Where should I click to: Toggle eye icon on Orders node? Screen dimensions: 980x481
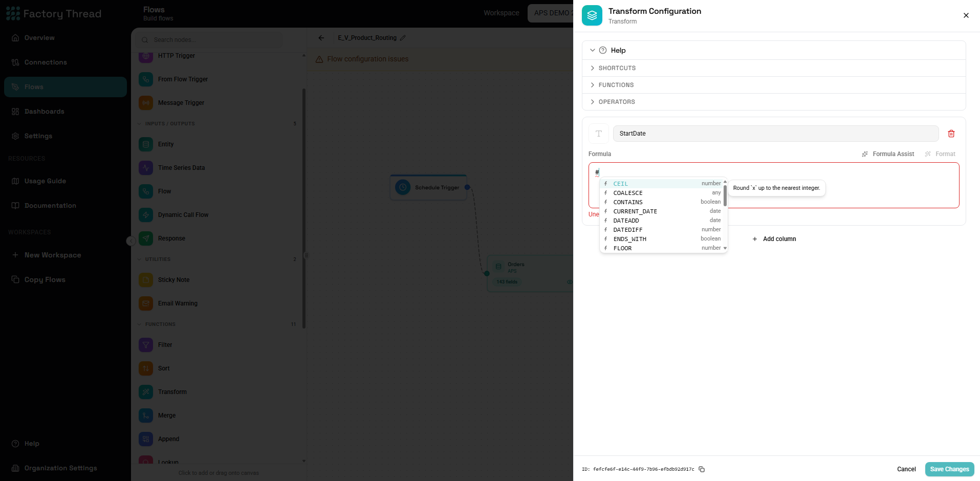pyautogui.click(x=569, y=282)
